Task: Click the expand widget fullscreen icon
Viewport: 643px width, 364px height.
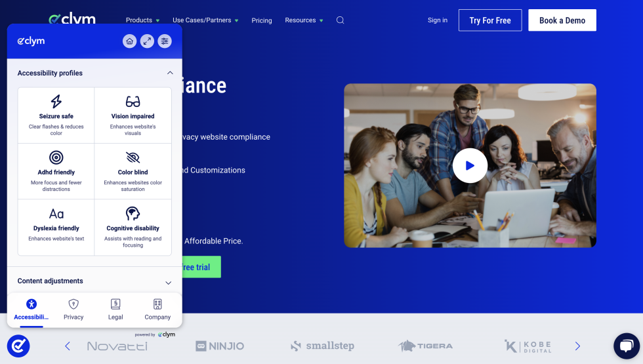Action: pos(147,41)
